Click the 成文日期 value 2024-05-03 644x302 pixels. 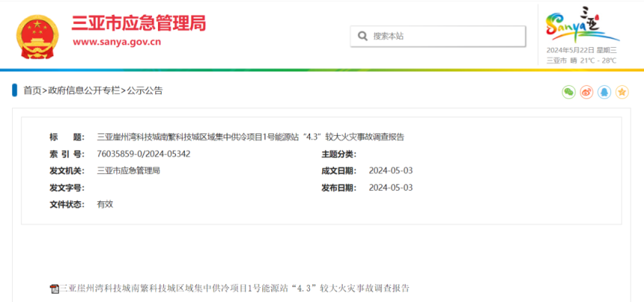391,170
